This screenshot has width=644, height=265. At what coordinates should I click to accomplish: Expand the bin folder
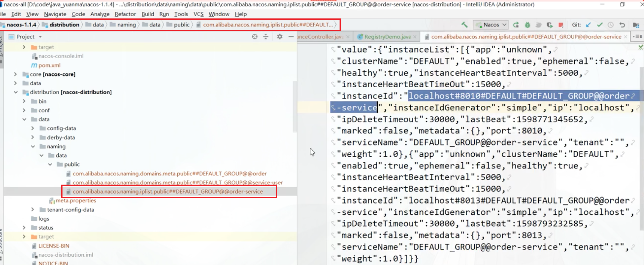click(24, 101)
